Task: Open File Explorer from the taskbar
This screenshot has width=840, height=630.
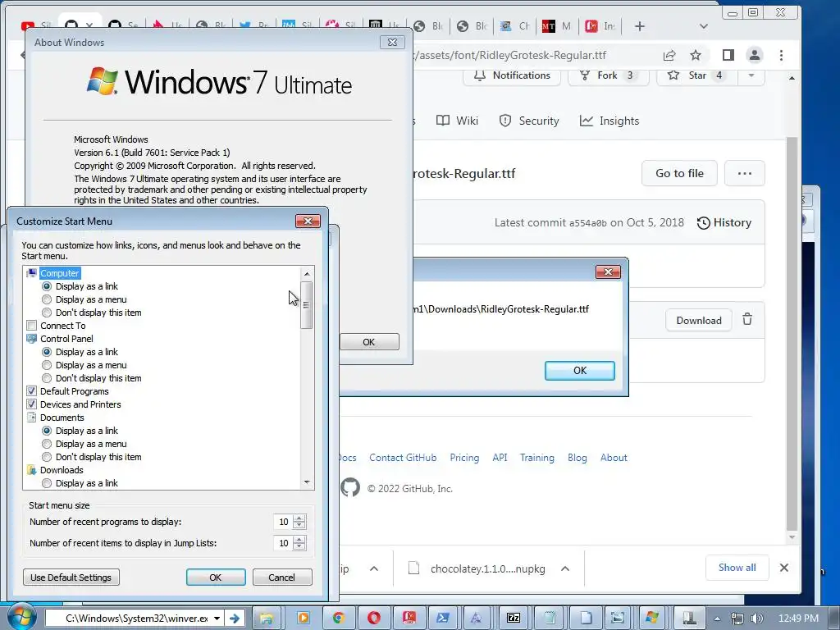Action: pyautogui.click(x=267, y=618)
